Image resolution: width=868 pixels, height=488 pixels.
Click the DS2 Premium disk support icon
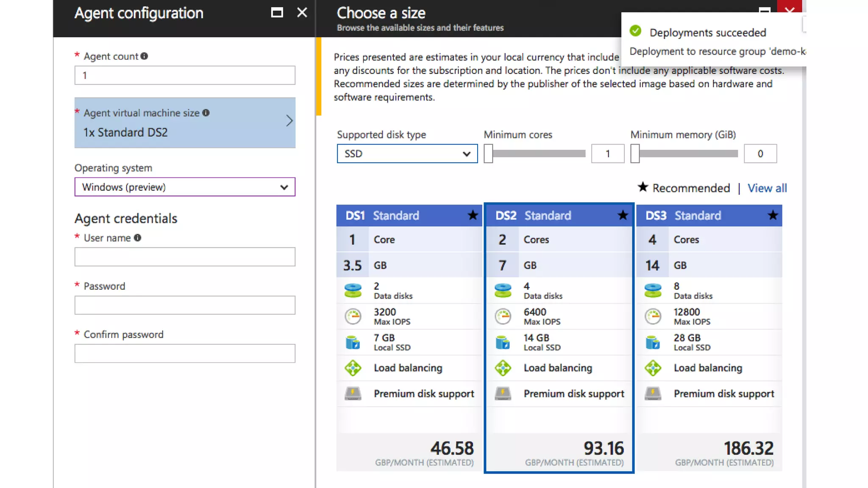coord(503,394)
